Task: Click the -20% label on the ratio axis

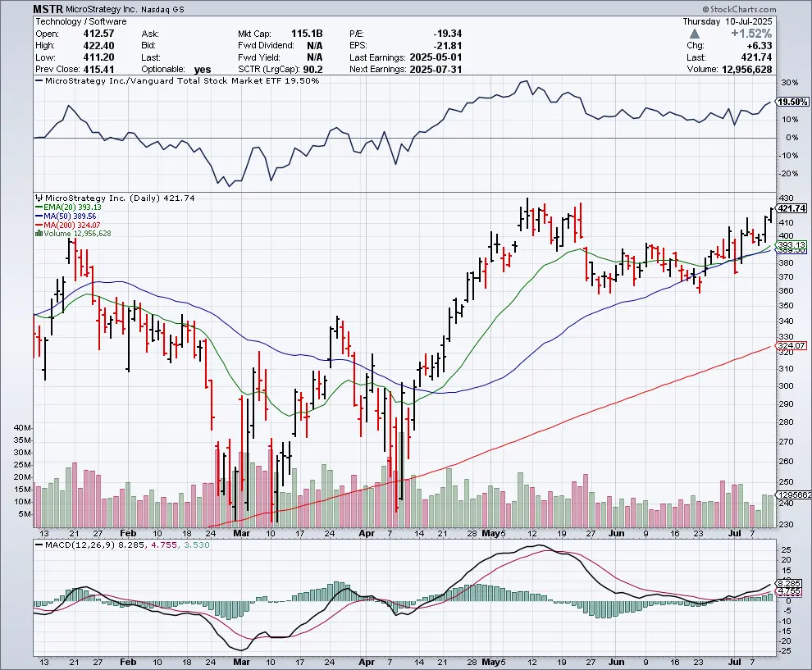Action: click(787, 174)
